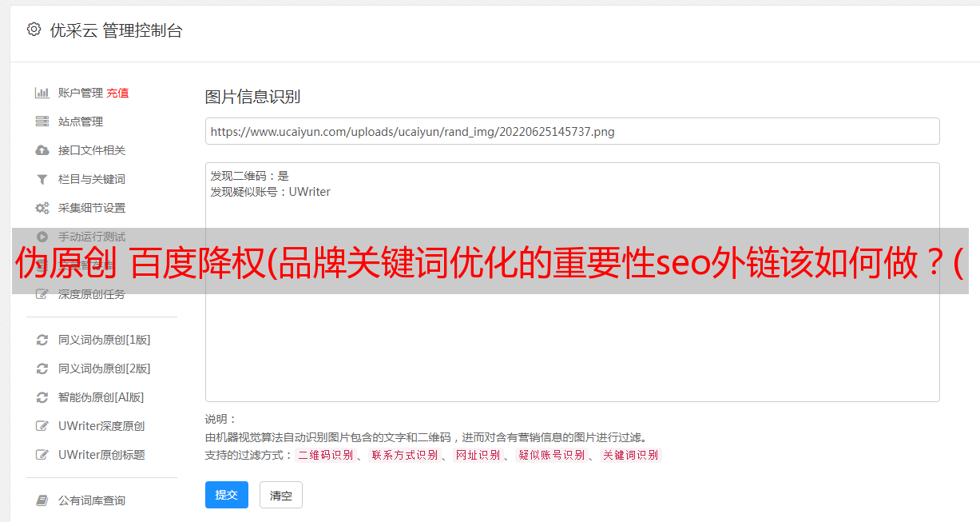This screenshot has width=980, height=522.
Task: Click the refresh icon for 智能伪原创[AI版]
Action: click(42, 397)
